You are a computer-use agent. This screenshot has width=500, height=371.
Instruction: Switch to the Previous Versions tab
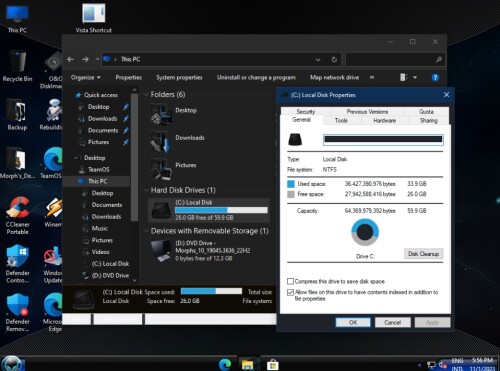367,112
